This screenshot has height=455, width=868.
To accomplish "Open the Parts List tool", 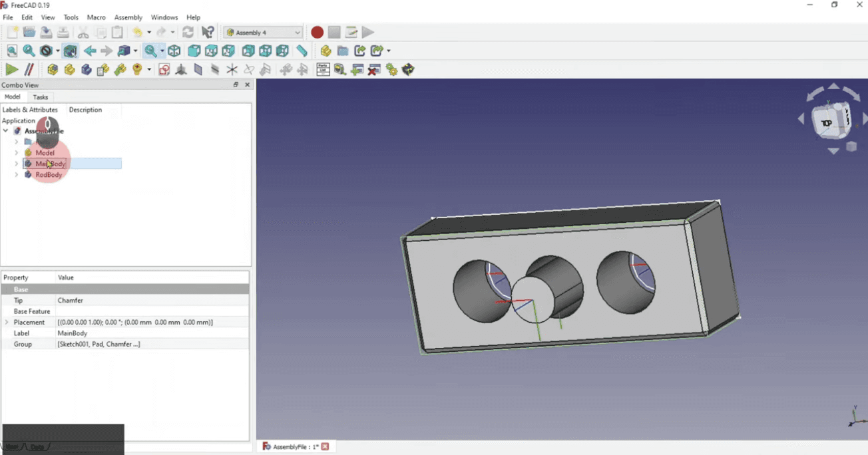I will [x=323, y=70].
